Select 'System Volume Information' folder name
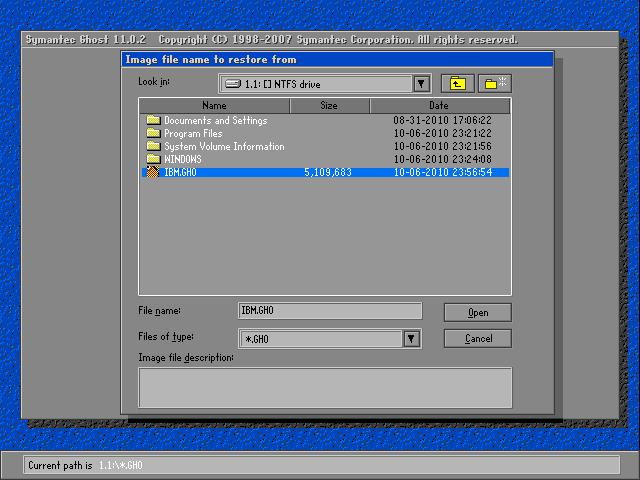The height and width of the screenshot is (480, 640). (224, 147)
